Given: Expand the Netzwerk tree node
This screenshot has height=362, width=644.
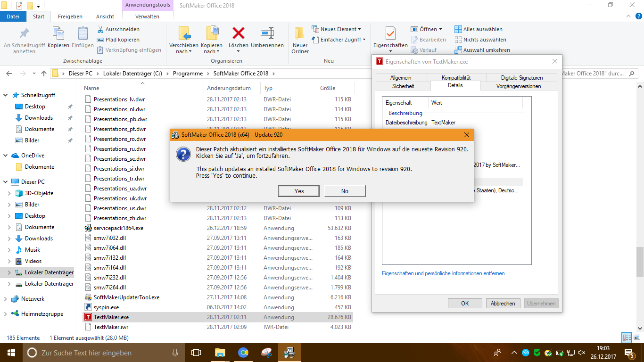Looking at the screenshot, I should click(x=6, y=299).
